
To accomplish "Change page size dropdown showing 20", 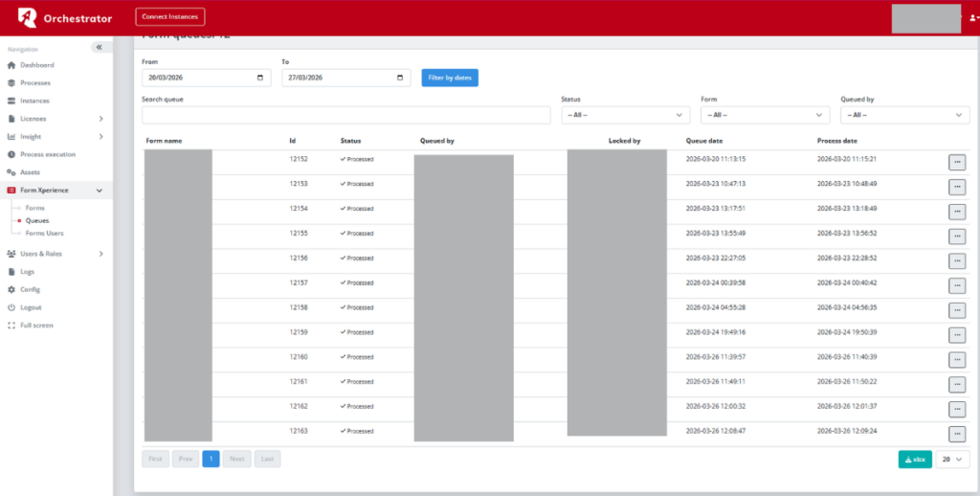I will click(x=952, y=460).
